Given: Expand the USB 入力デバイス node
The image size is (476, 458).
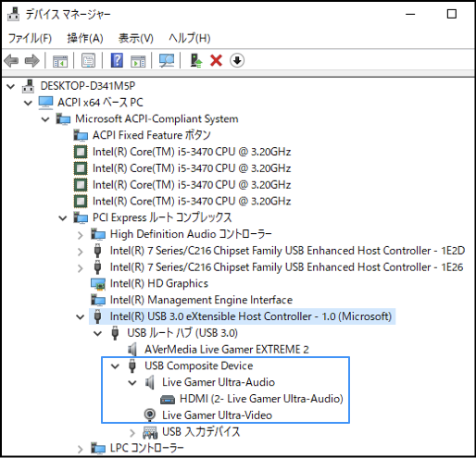Looking at the screenshot, I should (132, 433).
